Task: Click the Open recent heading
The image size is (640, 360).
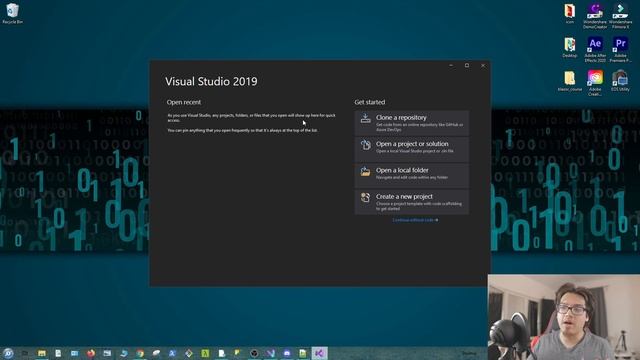Action: pyautogui.click(x=184, y=102)
